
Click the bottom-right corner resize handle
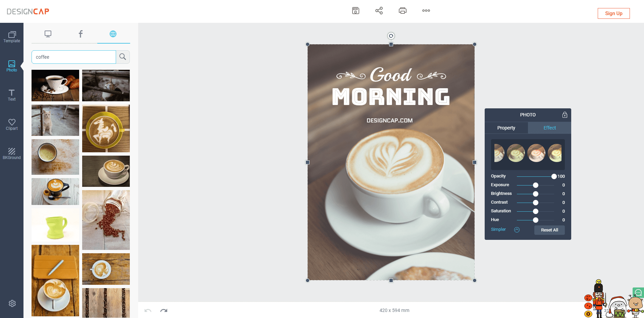pyautogui.click(x=475, y=280)
